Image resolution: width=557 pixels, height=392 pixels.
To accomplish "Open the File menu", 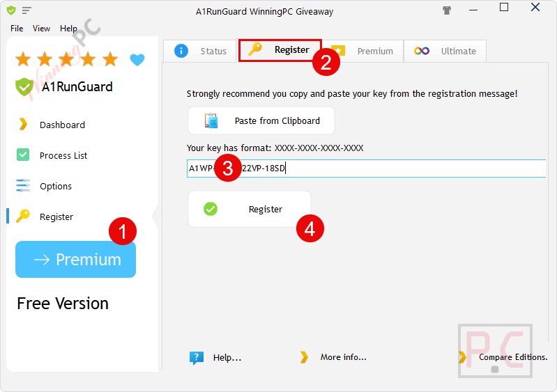I will [17, 29].
